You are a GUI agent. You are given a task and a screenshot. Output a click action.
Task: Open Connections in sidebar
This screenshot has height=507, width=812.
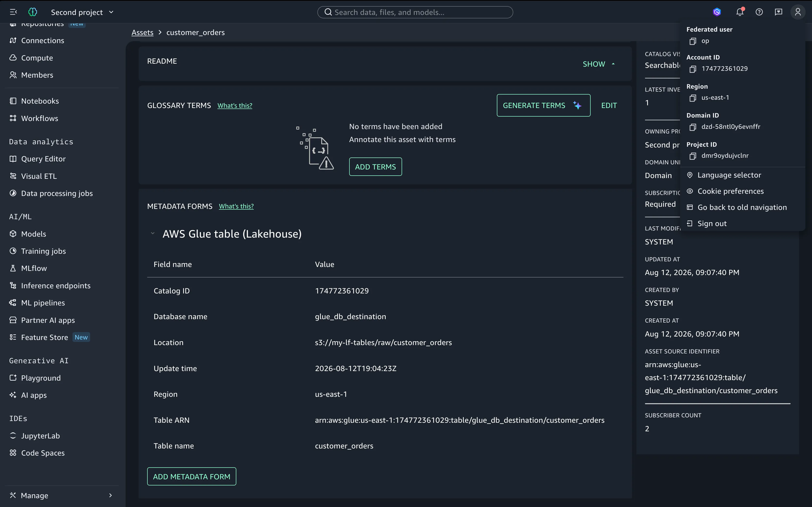43,41
